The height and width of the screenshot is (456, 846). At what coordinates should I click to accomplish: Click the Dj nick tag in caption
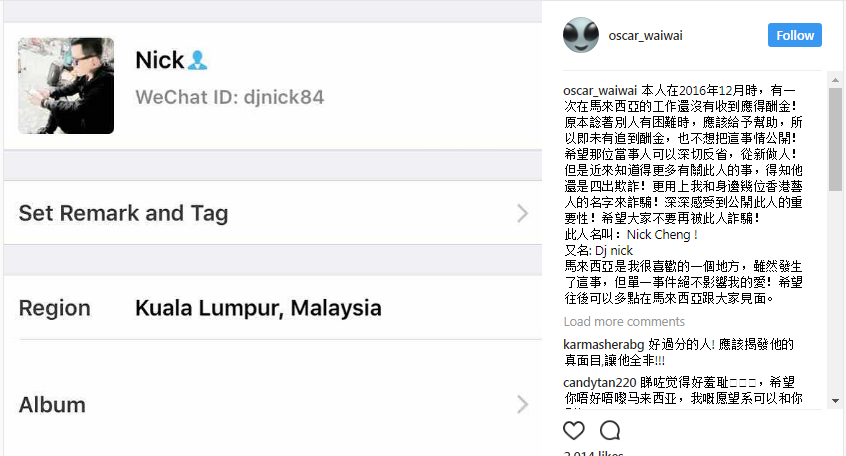(x=613, y=250)
